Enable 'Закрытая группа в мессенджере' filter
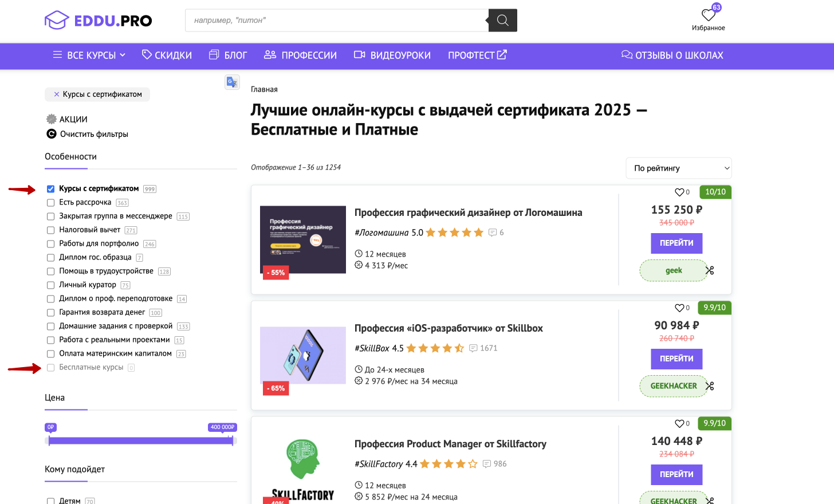This screenshot has height=504, width=834. click(x=50, y=216)
